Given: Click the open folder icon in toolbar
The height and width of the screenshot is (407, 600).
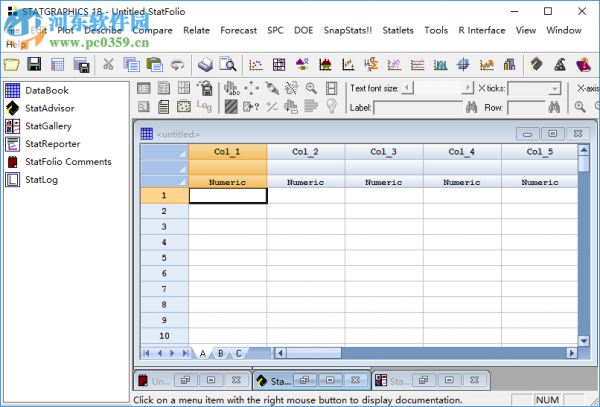Looking at the screenshot, I should pos(11,64).
